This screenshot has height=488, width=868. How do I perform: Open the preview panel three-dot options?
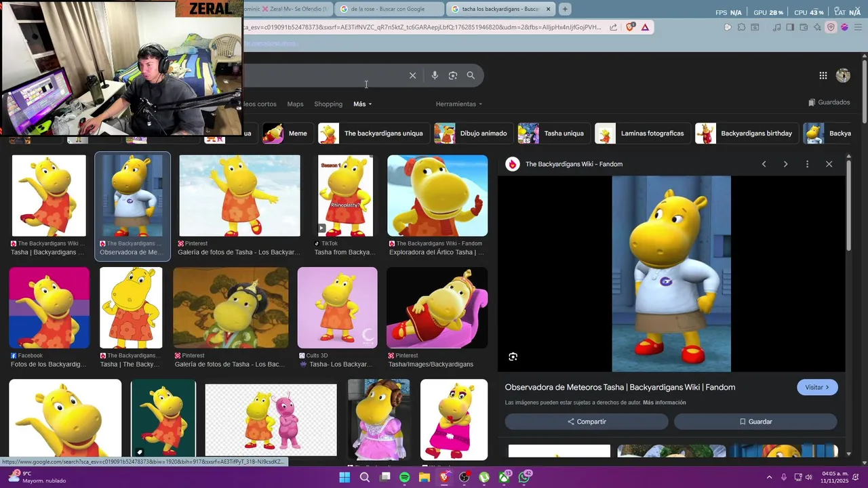click(x=807, y=164)
